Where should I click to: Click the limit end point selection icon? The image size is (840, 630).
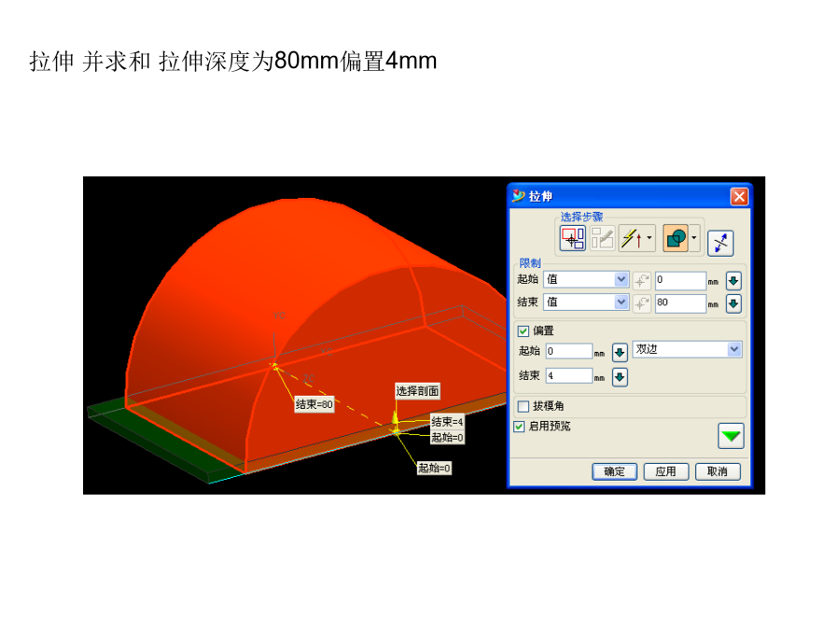(x=642, y=303)
